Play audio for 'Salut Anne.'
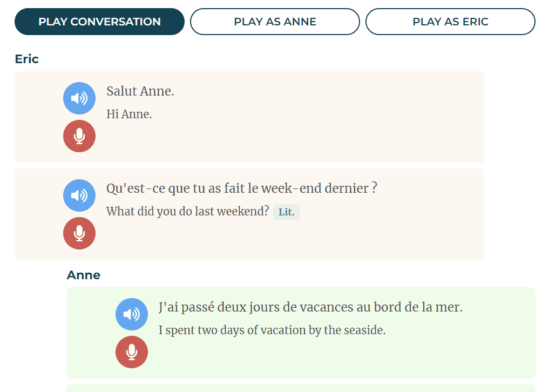Image resolution: width=542 pixels, height=392 pixels. [79, 98]
